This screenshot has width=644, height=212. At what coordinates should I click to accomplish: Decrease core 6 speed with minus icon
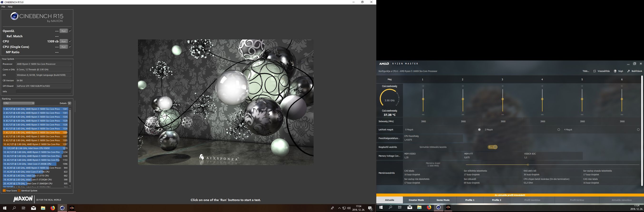click(x=622, y=115)
